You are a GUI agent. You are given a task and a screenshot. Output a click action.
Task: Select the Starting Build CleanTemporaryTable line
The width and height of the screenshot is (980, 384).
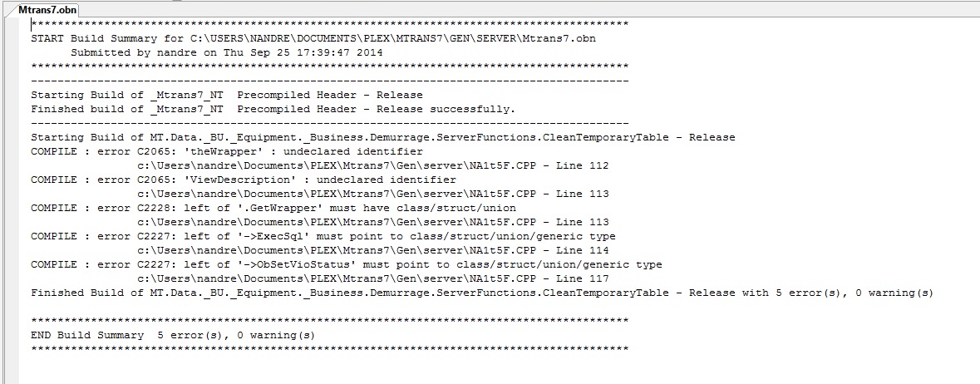[383, 137]
